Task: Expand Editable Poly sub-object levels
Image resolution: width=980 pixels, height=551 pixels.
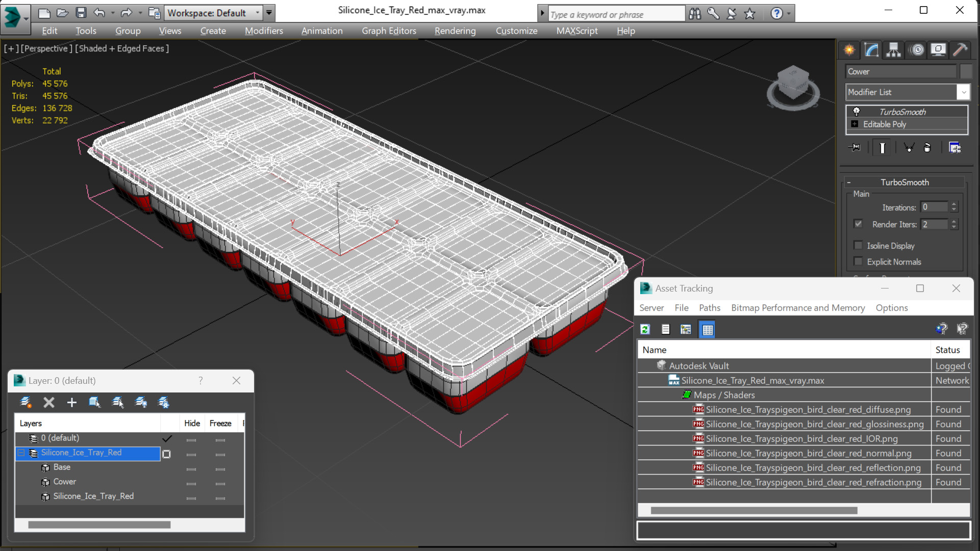Action: point(855,124)
